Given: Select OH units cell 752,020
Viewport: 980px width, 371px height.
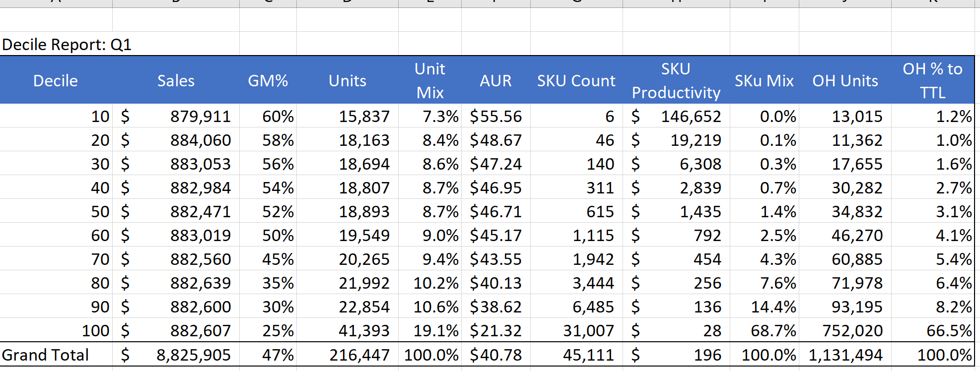Looking at the screenshot, I should [845, 330].
